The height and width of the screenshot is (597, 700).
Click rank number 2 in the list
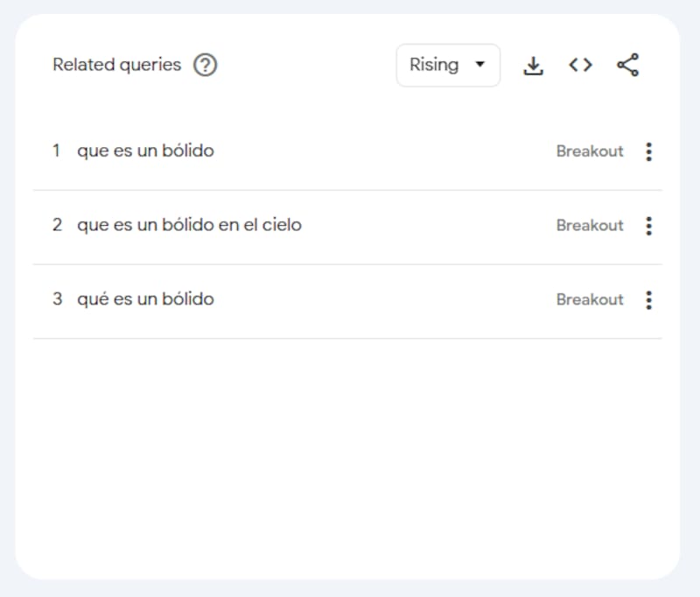tap(57, 225)
